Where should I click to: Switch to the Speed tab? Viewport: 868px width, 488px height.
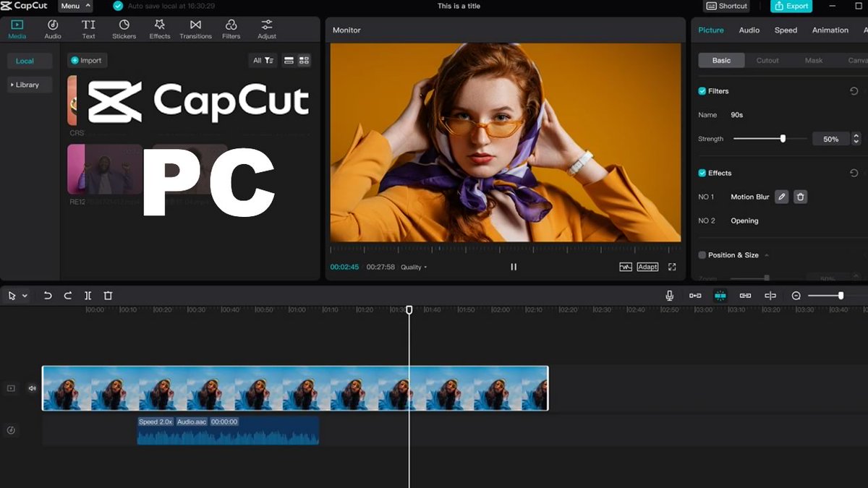(786, 30)
